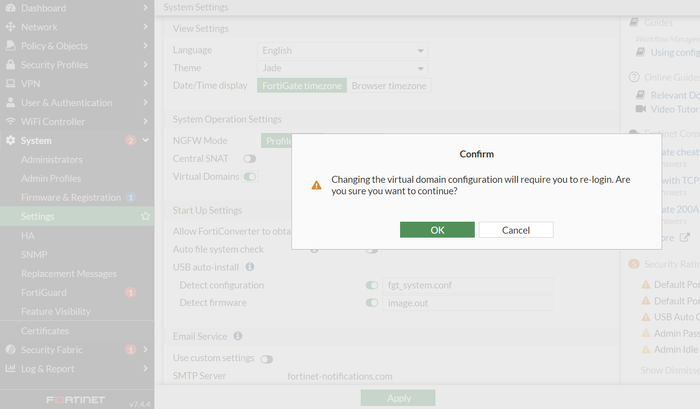Select the Profile-based NGFW mode button
The height and width of the screenshot is (409, 700).
pyautogui.click(x=277, y=141)
